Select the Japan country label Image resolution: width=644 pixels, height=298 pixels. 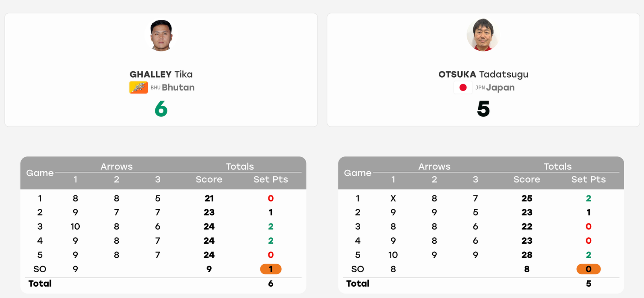click(500, 87)
